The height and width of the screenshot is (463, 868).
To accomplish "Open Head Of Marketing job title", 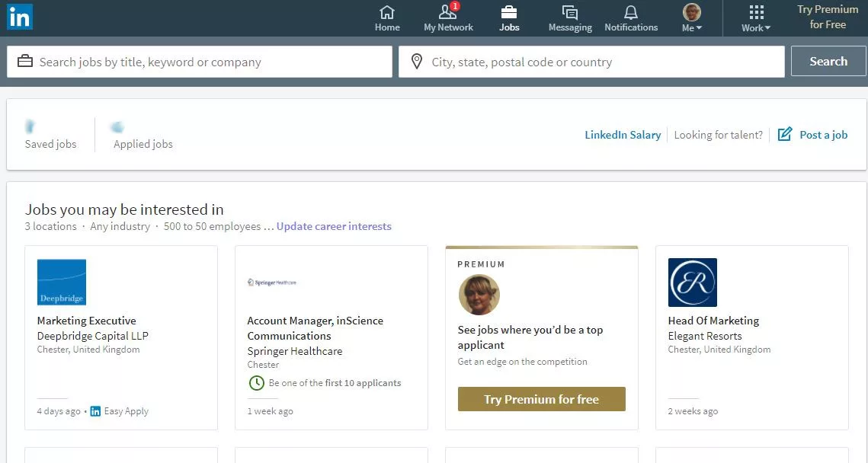I will click(x=713, y=321).
